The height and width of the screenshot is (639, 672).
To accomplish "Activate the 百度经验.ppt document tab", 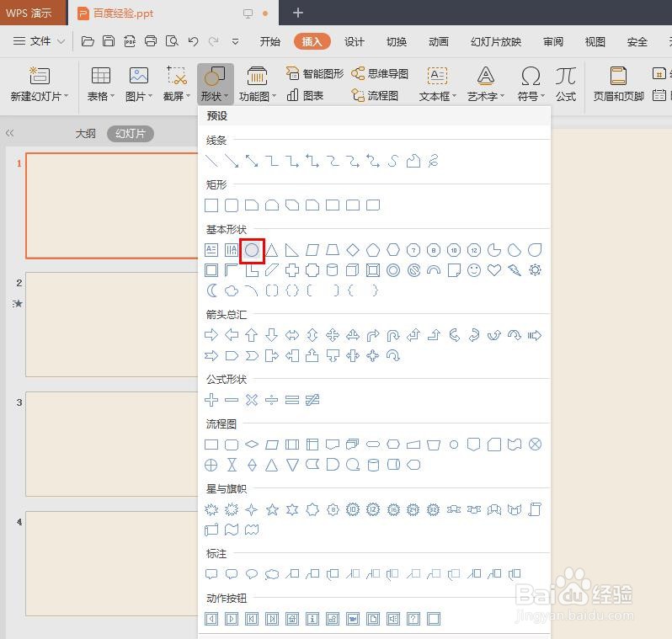I will 173,13.
